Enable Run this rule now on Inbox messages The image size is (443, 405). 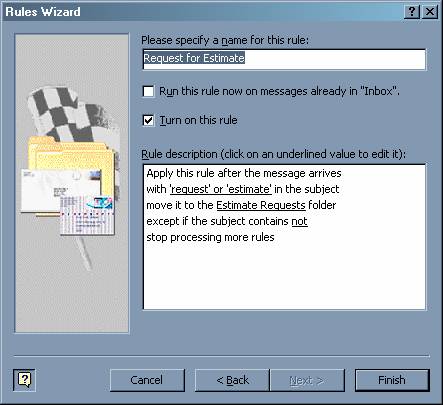pos(148,91)
